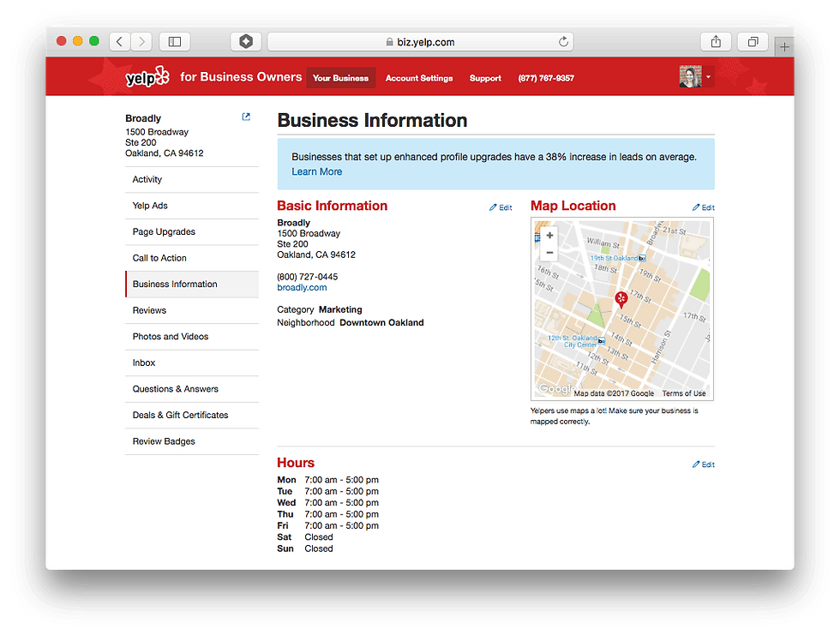Screen dimensions: 840x635
Task: Click the biz.yelp.com address bar
Action: pos(420,42)
